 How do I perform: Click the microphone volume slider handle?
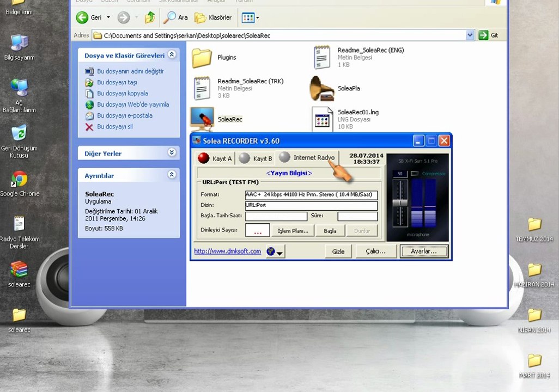tap(400, 203)
